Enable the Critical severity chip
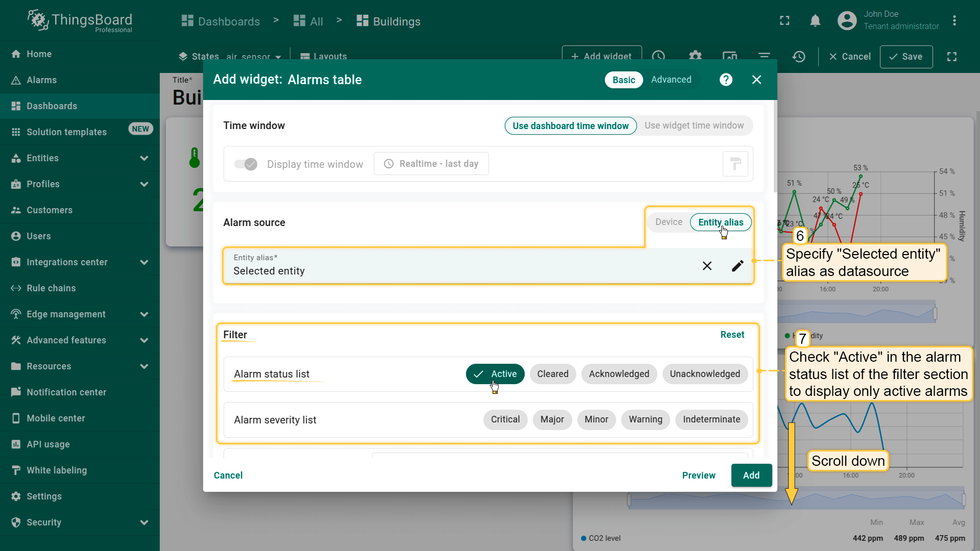The height and width of the screenshot is (551, 980). [505, 419]
